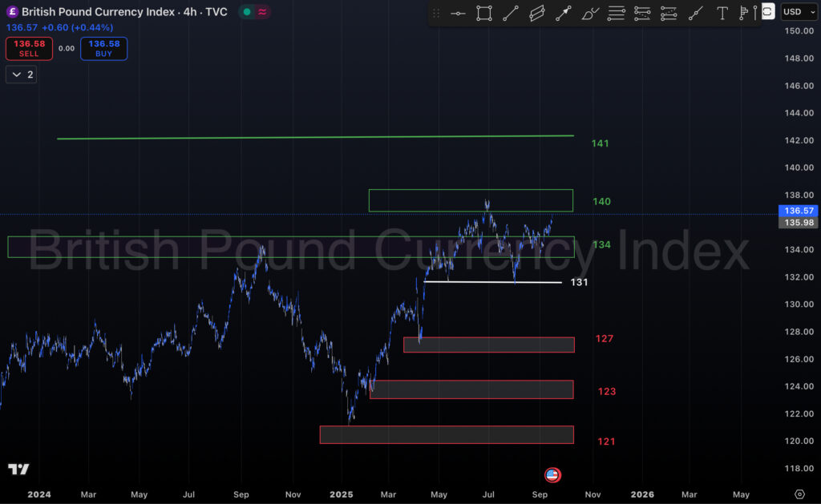Click the Horizontal Line tool icon
Screen dimensions: 821x504
click(x=457, y=13)
